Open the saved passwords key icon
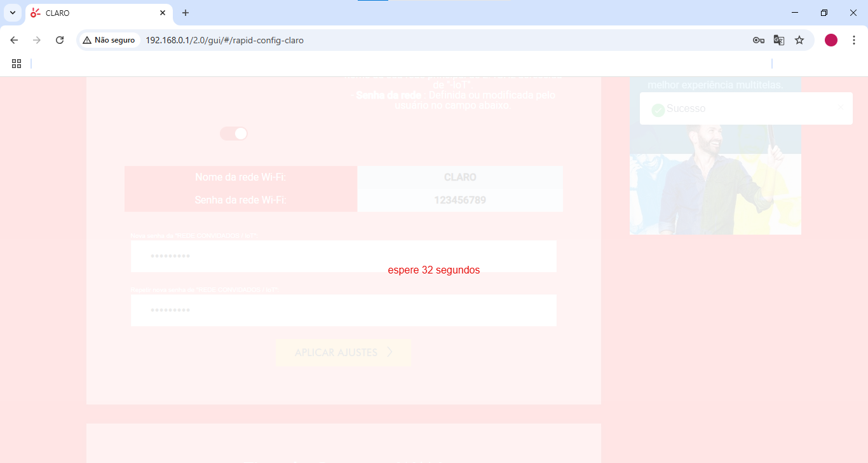Image resolution: width=868 pixels, height=463 pixels. 759,40
